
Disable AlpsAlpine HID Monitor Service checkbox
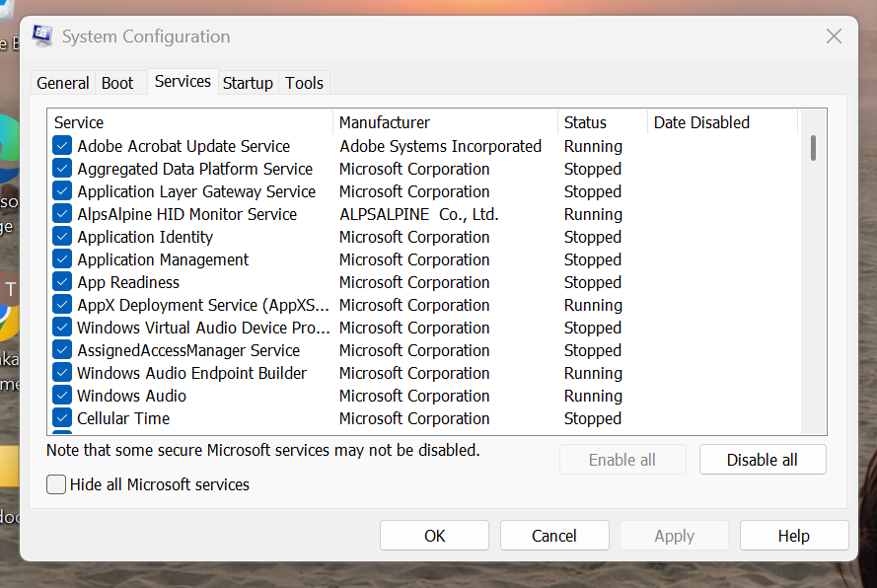click(62, 214)
